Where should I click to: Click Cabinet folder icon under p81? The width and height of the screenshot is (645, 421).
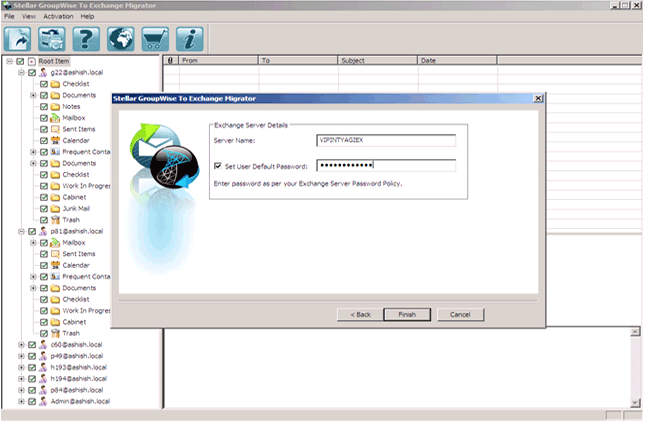[55, 322]
